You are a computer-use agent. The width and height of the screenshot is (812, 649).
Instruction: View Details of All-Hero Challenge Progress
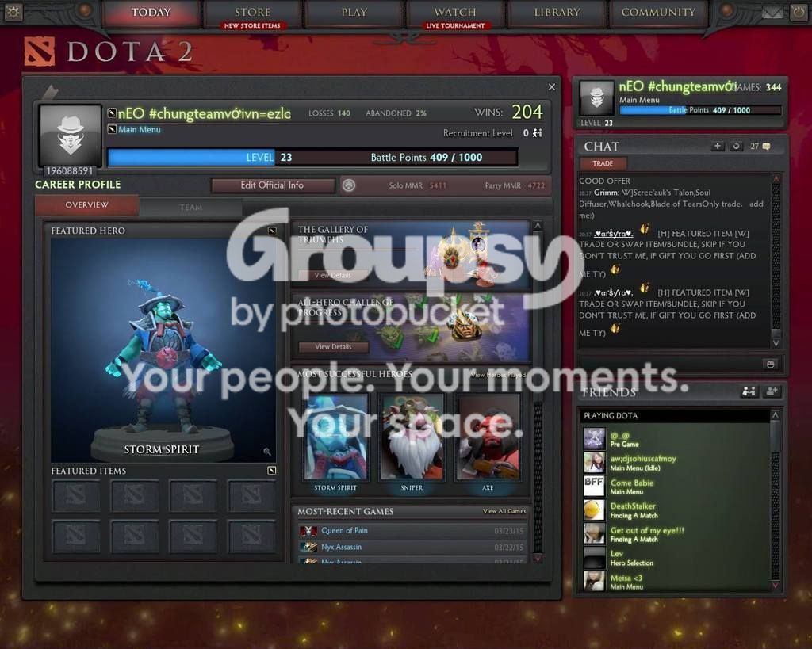(x=334, y=347)
